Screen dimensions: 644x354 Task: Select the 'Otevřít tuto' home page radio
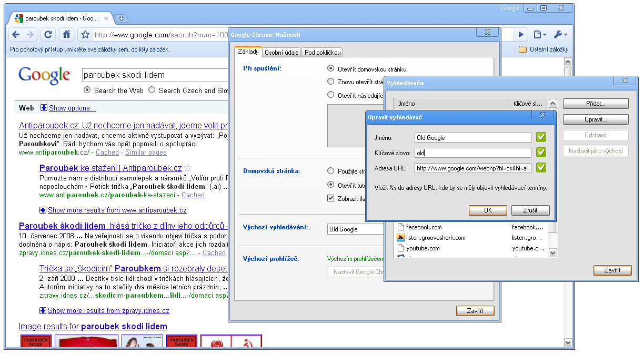(x=330, y=185)
